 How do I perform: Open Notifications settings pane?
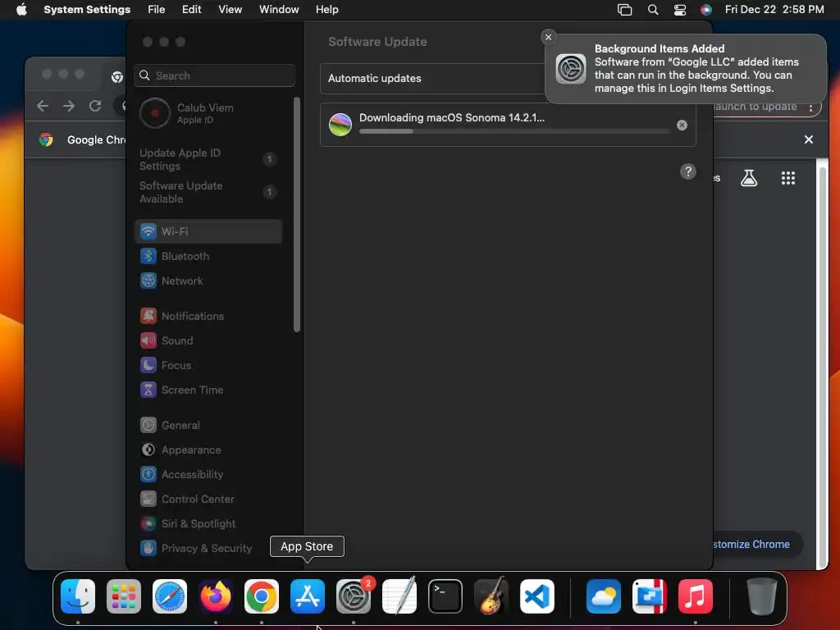point(208,316)
